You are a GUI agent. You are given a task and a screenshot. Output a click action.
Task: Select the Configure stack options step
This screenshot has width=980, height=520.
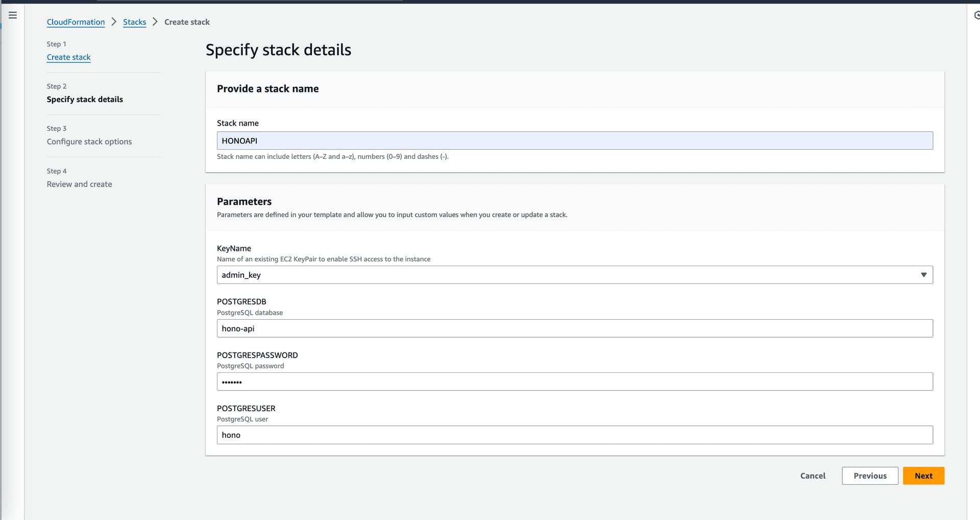(89, 141)
